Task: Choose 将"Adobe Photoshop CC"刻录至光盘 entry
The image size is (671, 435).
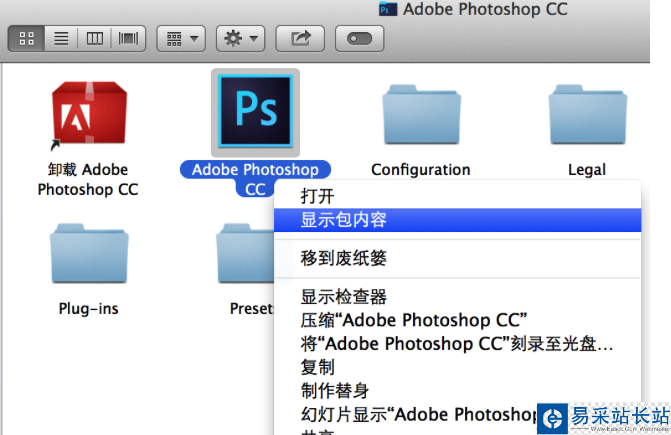Action: pos(457,343)
